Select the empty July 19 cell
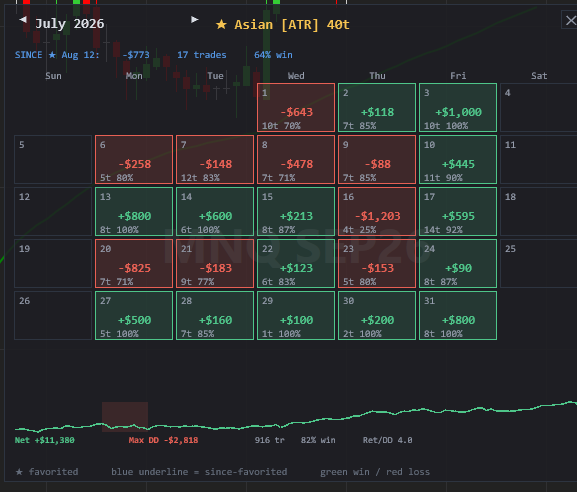 tap(53, 263)
